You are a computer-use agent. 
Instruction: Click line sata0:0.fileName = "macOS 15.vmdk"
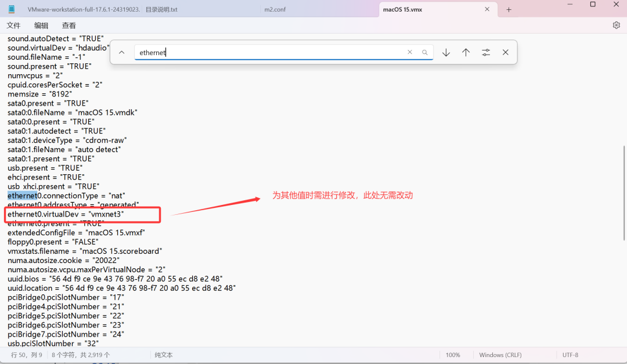coord(73,113)
